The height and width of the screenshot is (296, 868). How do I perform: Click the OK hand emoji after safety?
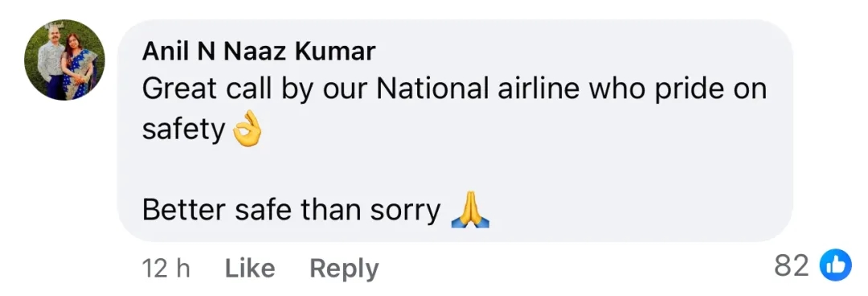tap(247, 131)
